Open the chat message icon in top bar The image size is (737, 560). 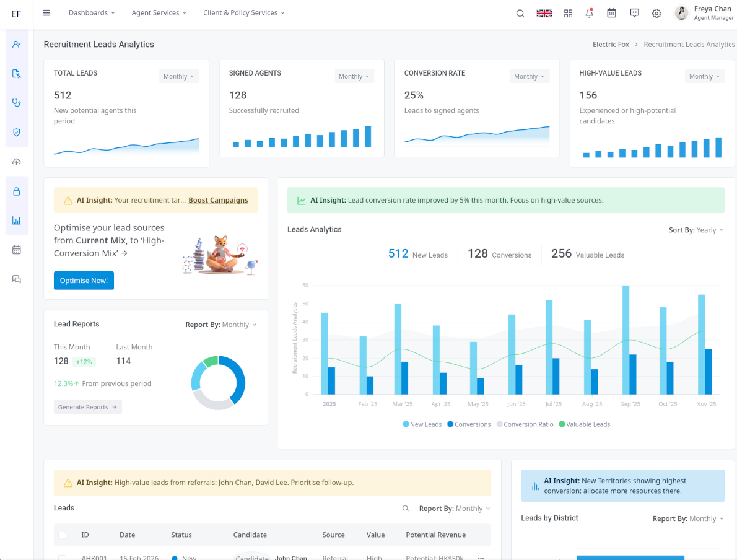click(x=634, y=13)
